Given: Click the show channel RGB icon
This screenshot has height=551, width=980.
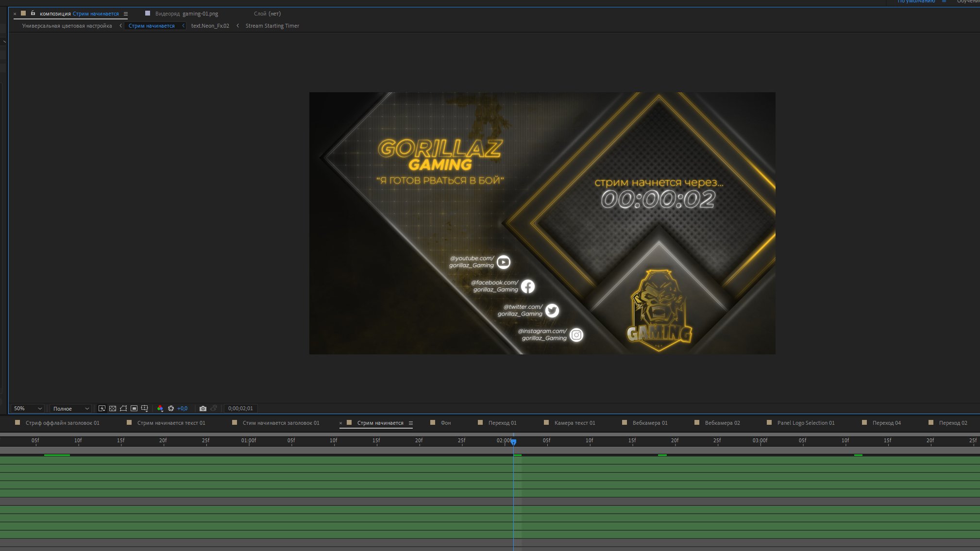Looking at the screenshot, I should tap(160, 409).
